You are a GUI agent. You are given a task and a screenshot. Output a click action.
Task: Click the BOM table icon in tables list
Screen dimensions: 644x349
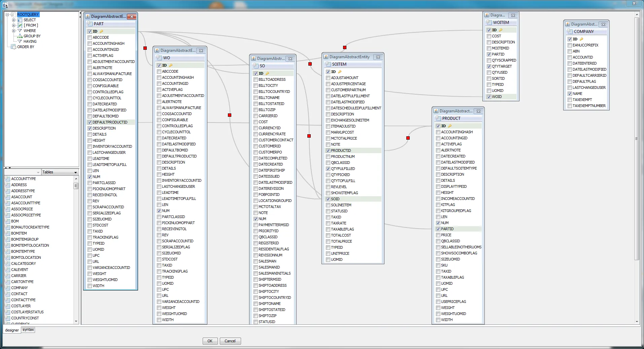[7, 221]
